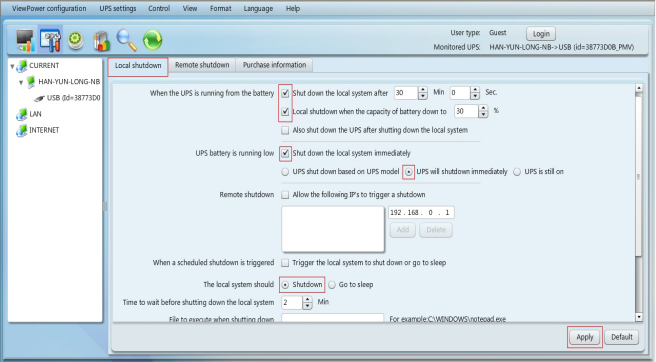Click the battery capacity percent field
Image resolution: width=656 pixels, height=362 pixels.
click(x=466, y=111)
